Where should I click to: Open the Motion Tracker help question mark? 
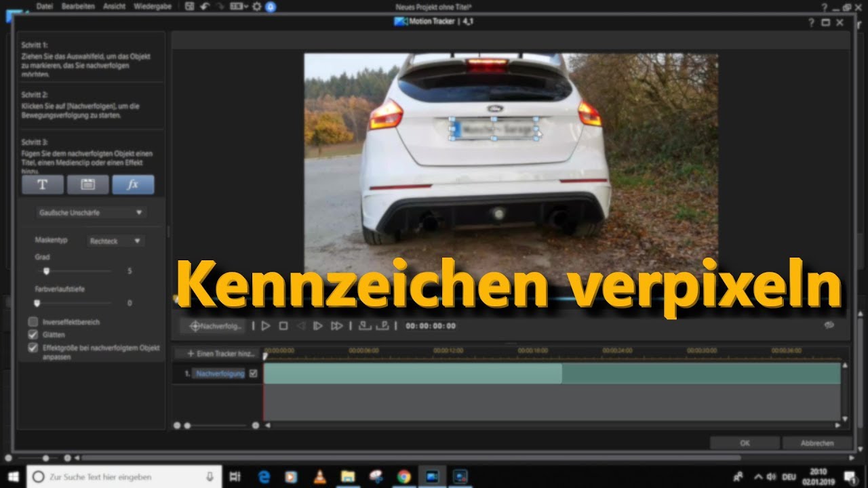(x=811, y=22)
